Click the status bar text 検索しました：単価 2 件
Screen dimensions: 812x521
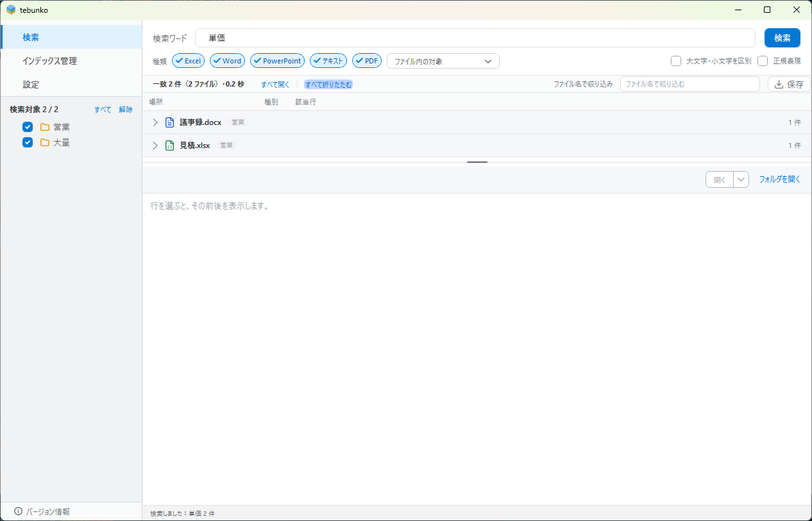pos(183,514)
